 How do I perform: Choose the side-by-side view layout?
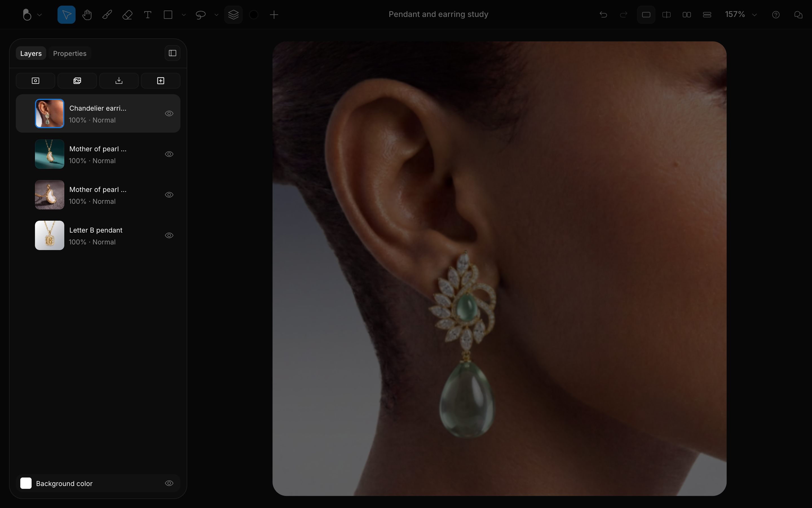pyautogui.click(x=687, y=15)
